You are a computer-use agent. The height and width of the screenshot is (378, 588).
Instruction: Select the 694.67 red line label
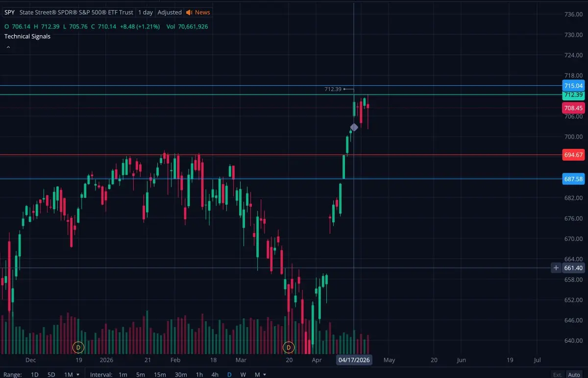pos(573,155)
